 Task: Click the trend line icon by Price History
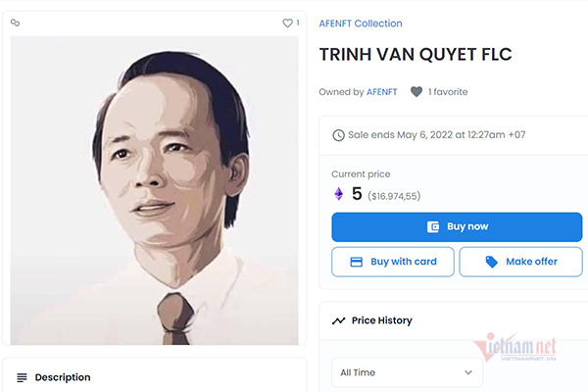tap(338, 320)
